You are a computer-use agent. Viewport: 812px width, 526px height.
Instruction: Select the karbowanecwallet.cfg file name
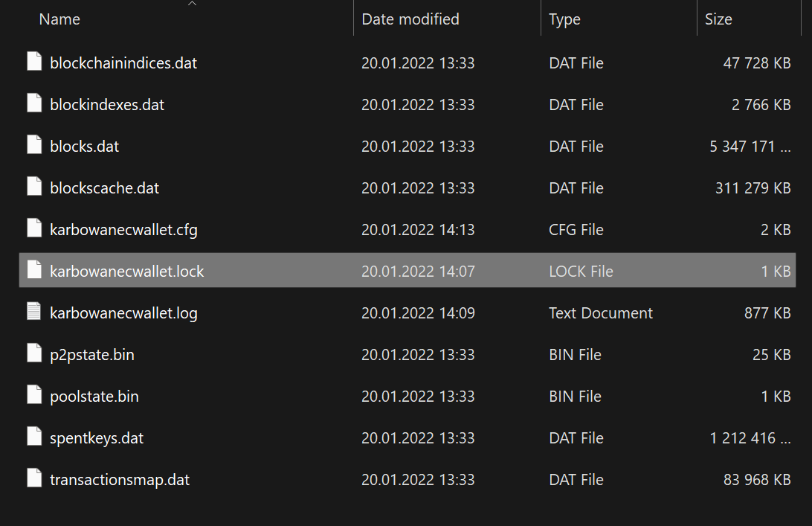coord(123,230)
